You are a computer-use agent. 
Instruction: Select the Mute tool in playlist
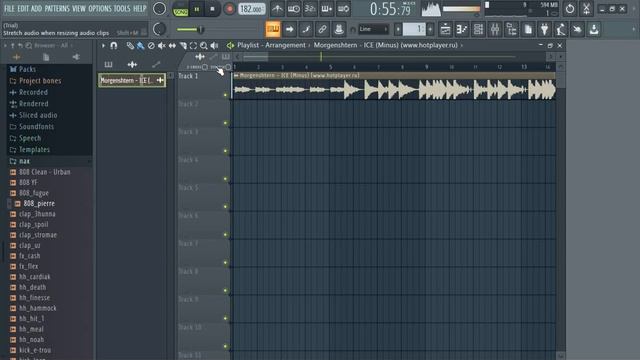pos(162,45)
